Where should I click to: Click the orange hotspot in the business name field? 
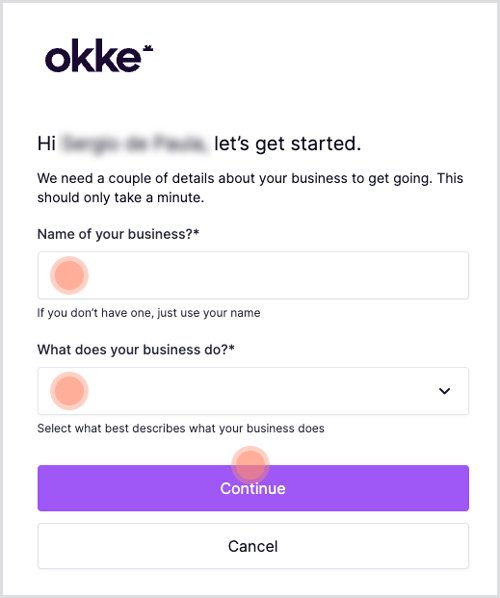(x=69, y=275)
